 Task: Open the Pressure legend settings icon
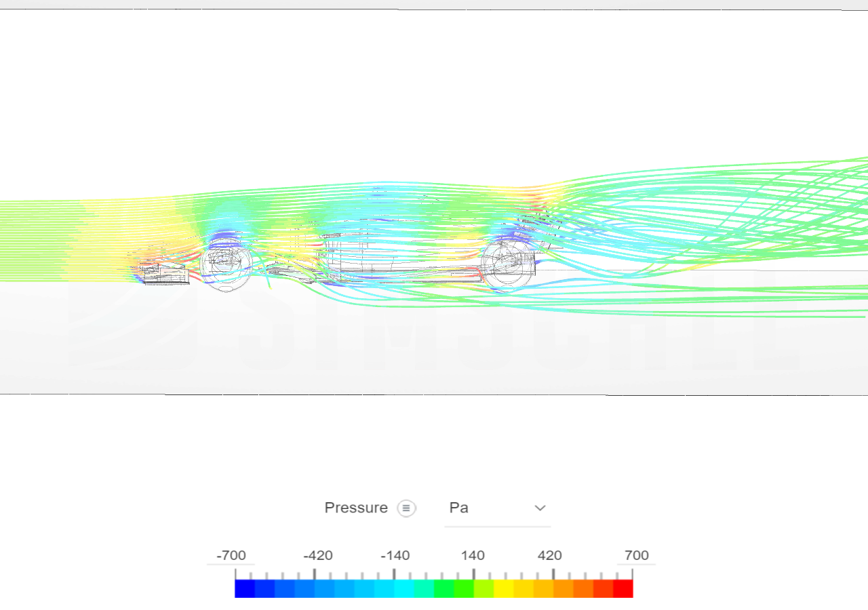[406, 508]
